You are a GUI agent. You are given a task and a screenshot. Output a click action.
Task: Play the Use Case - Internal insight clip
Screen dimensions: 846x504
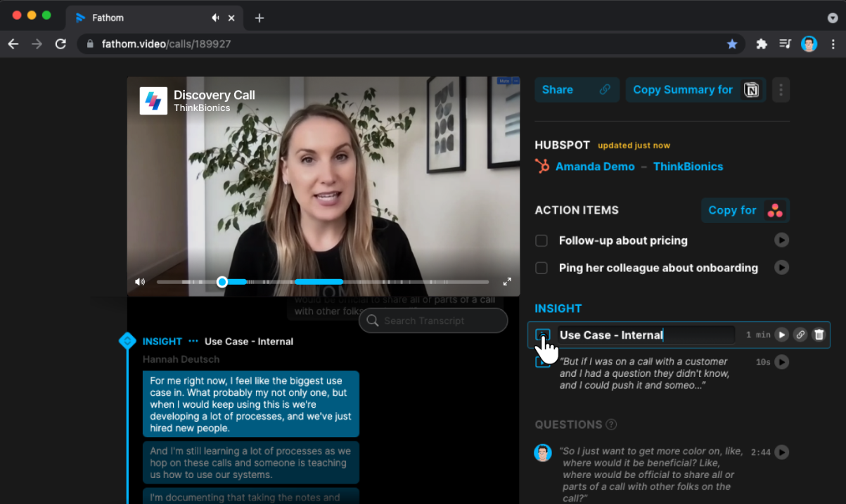pyautogui.click(x=781, y=335)
